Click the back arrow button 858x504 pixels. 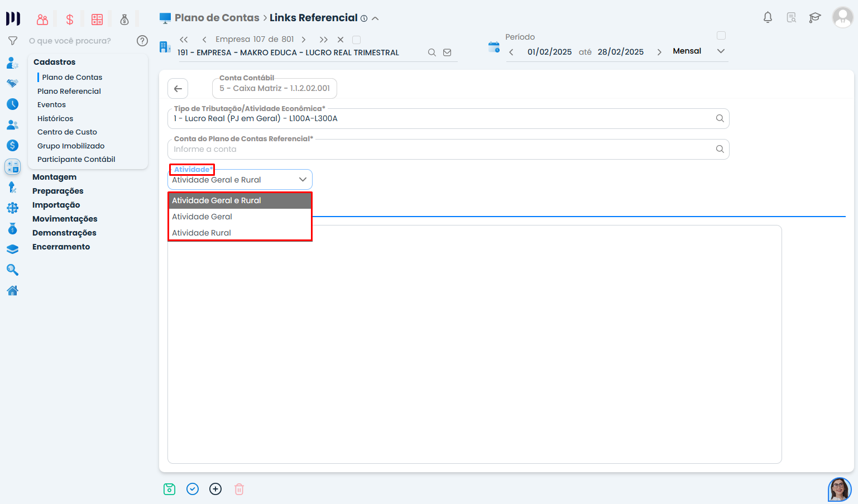178,88
